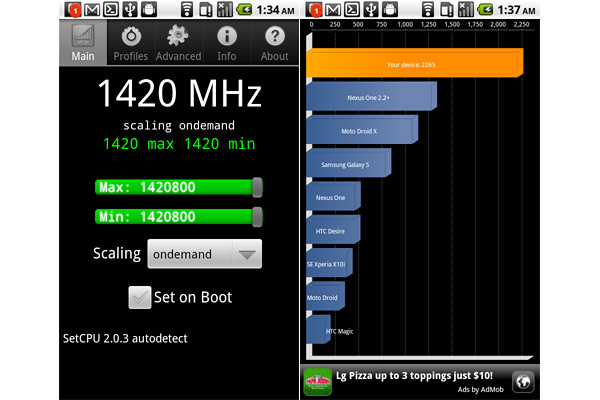Click the 'SetCPU 2.0.3 autodetect' text
Screen dimensions: 600x400
125,338
